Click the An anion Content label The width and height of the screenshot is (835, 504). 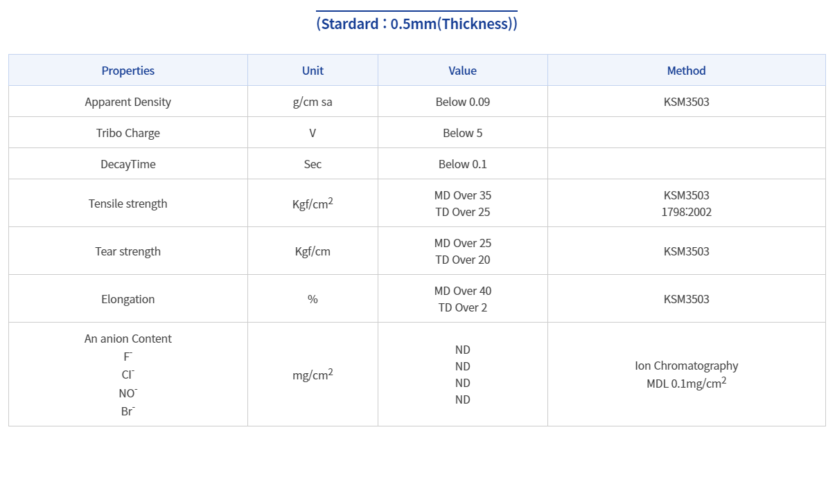coord(128,339)
